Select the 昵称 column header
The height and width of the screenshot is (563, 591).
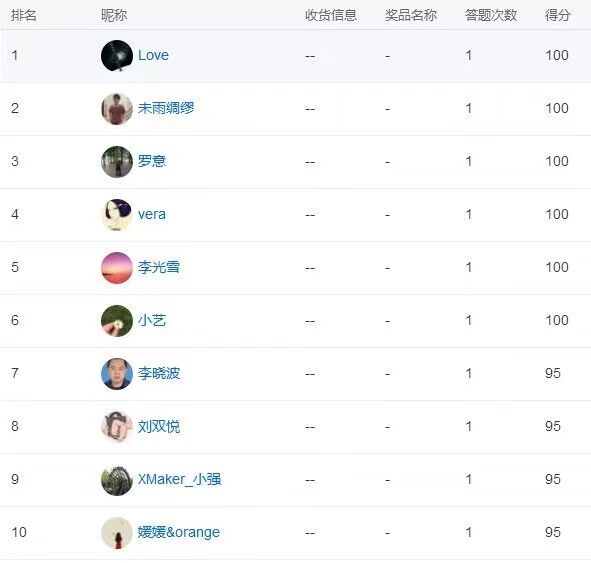coord(114,15)
